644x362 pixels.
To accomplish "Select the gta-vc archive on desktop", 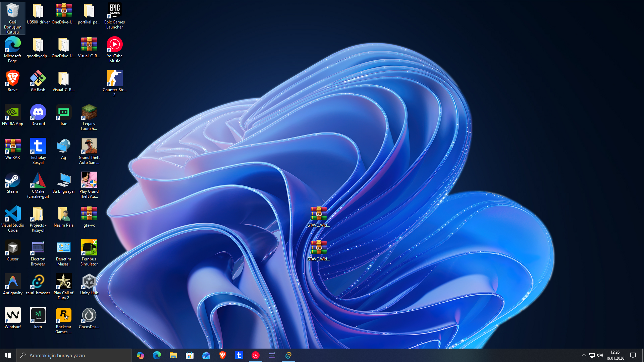I will (x=89, y=217).
